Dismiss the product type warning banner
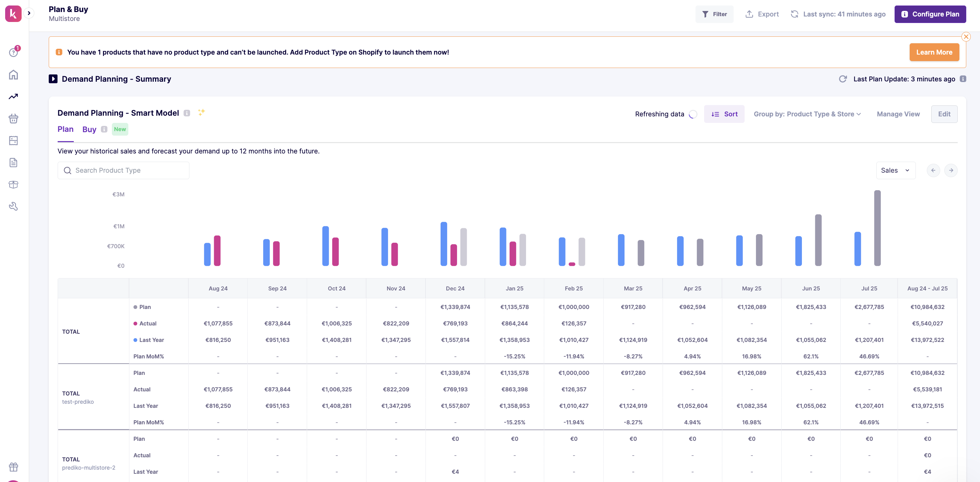The image size is (980, 482). (966, 37)
